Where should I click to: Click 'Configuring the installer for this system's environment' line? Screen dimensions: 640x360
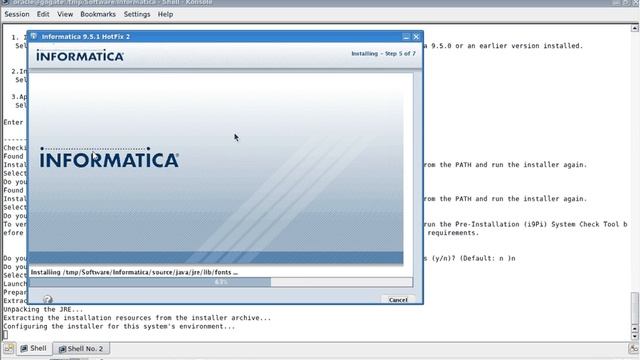point(119,327)
